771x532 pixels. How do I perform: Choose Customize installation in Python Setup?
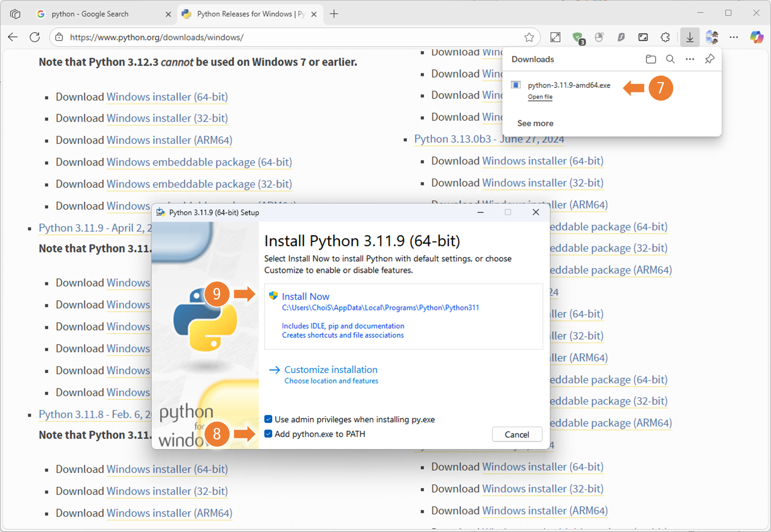click(x=331, y=370)
